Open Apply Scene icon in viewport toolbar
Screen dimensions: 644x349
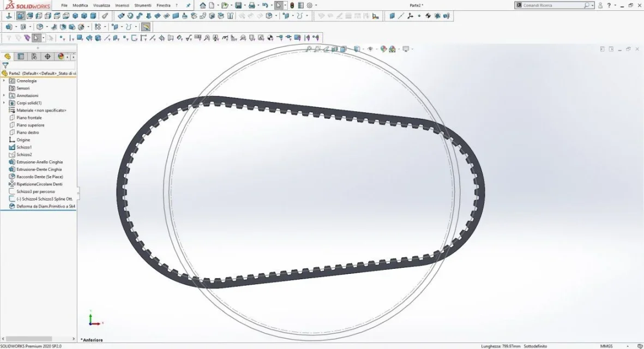point(392,49)
